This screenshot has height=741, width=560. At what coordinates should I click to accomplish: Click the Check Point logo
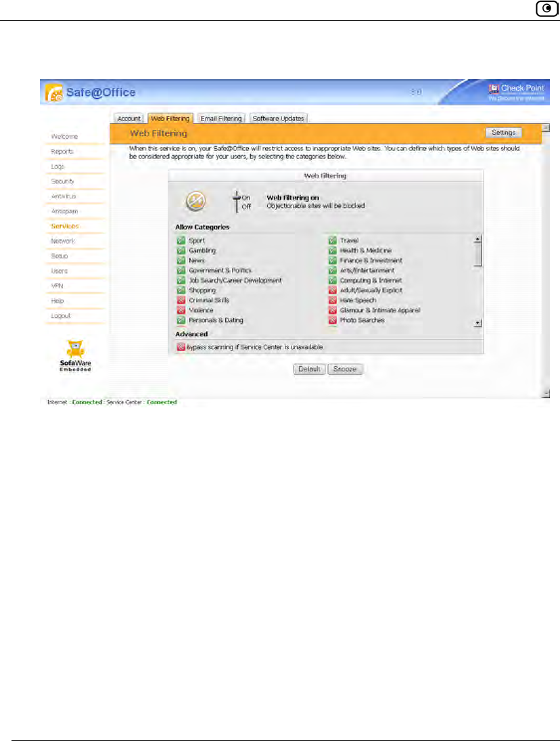pos(516,91)
